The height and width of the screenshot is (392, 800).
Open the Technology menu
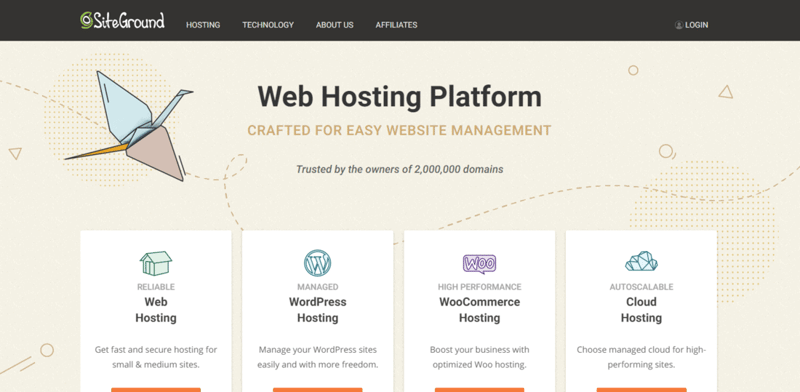coord(268,25)
